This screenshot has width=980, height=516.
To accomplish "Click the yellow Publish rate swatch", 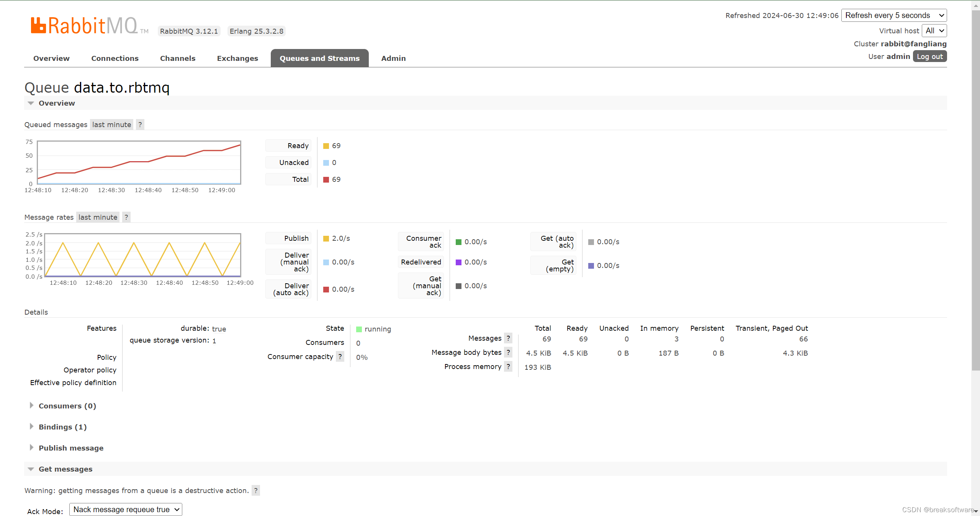I will tap(326, 238).
